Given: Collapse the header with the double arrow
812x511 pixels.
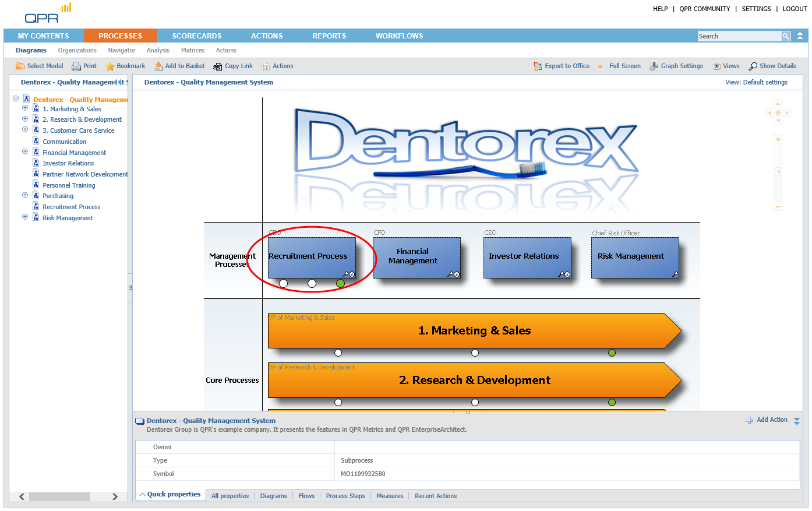Looking at the screenshot, I should pyautogui.click(x=800, y=36).
